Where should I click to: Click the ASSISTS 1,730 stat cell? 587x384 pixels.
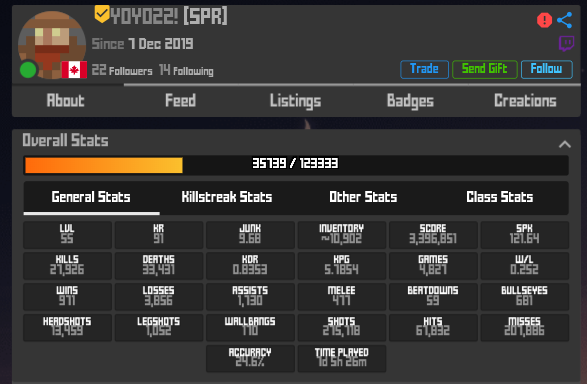point(250,297)
